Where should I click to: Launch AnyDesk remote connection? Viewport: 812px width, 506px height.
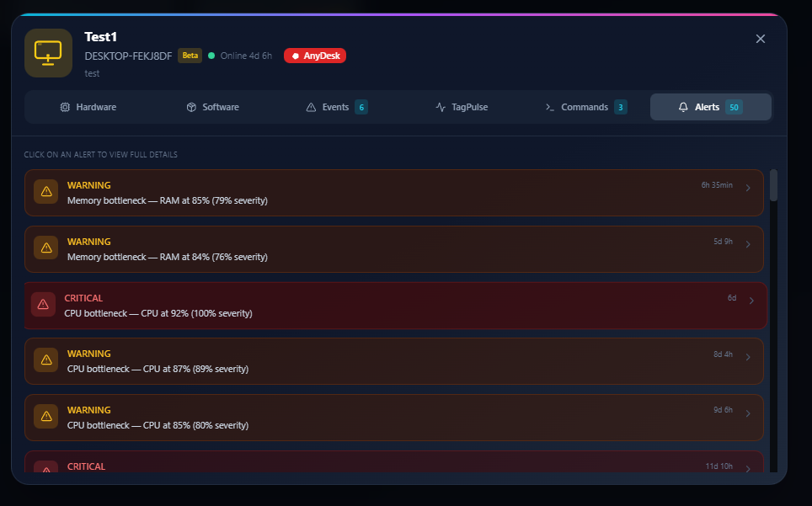(x=315, y=56)
